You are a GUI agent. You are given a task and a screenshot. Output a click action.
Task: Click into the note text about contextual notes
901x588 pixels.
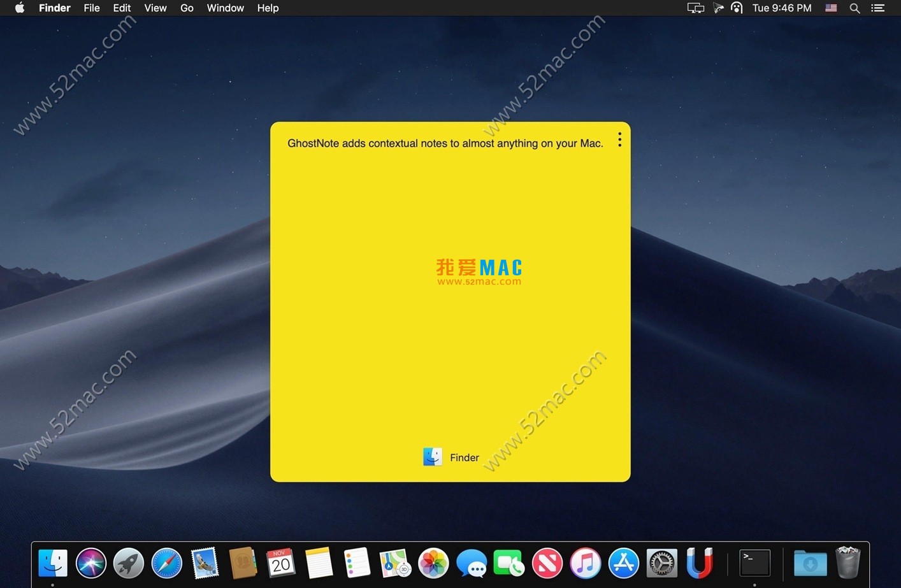click(x=445, y=143)
